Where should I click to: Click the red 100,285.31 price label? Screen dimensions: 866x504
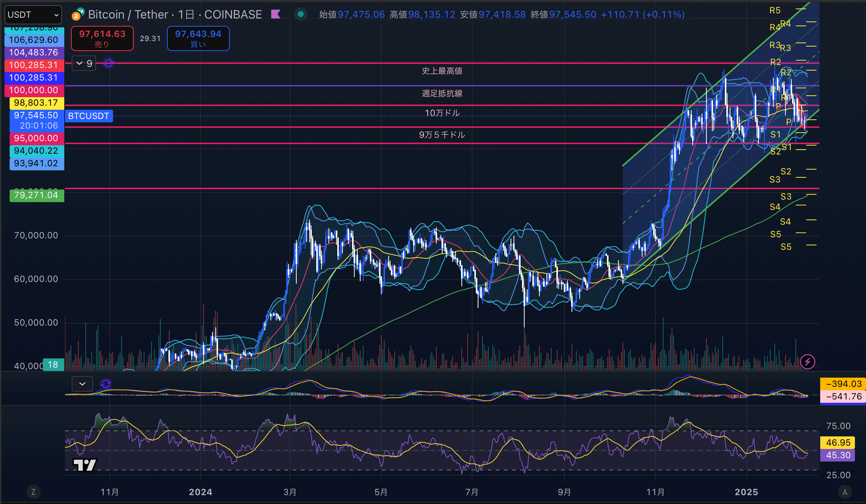pos(34,65)
